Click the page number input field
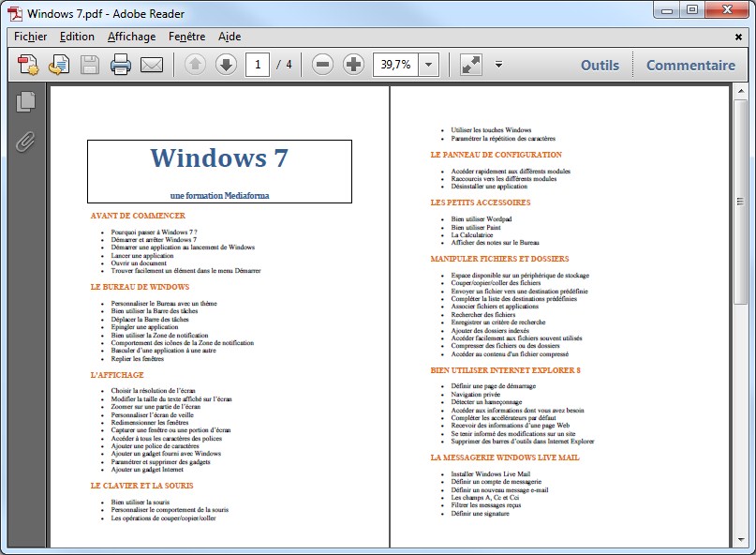The image size is (756, 555). coord(258,65)
